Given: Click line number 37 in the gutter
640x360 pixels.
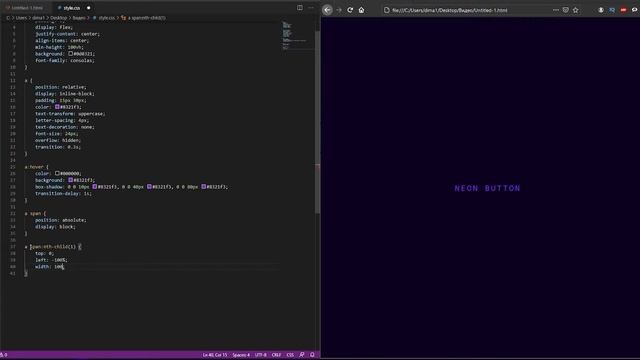Looking at the screenshot, I should tap(13, 247).
